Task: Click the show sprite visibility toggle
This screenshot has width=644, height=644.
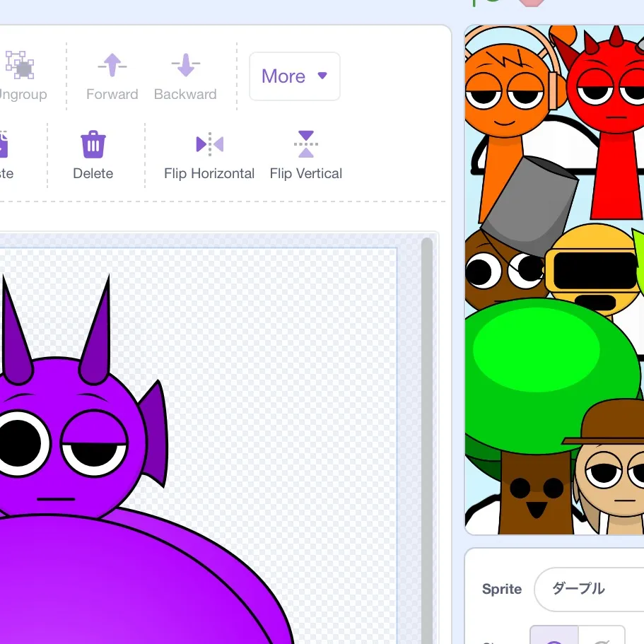Action: [x=554, y=636]
